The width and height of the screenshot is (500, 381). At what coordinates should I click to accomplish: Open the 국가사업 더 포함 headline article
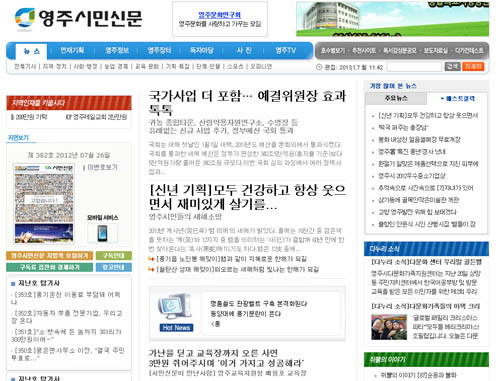[247, 102]
